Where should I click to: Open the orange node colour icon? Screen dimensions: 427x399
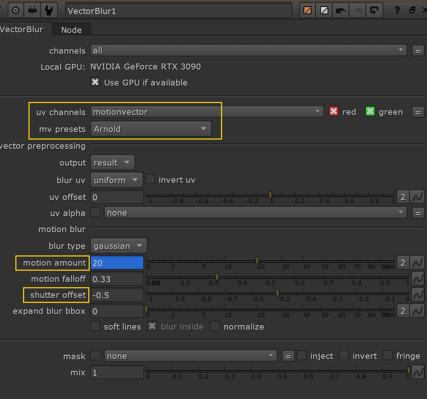click(307, 11)
